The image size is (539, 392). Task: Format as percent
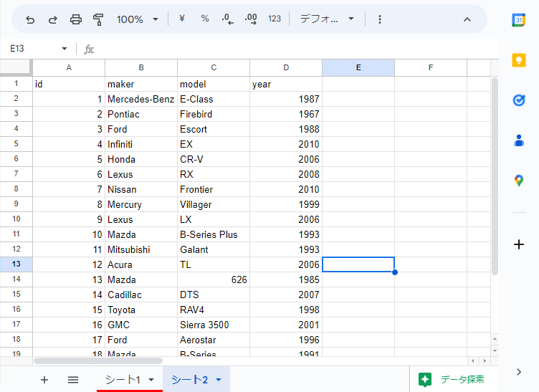coord(205,19)
